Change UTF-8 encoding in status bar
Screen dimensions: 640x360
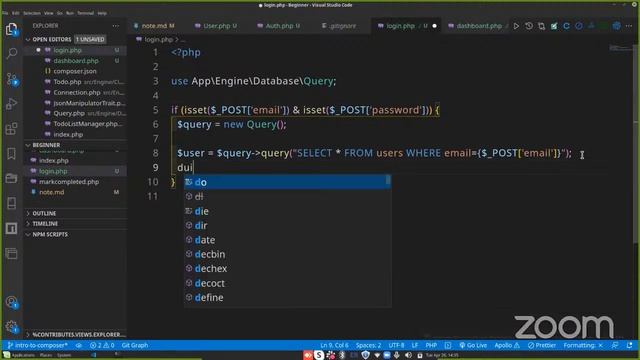click(396, 345)
